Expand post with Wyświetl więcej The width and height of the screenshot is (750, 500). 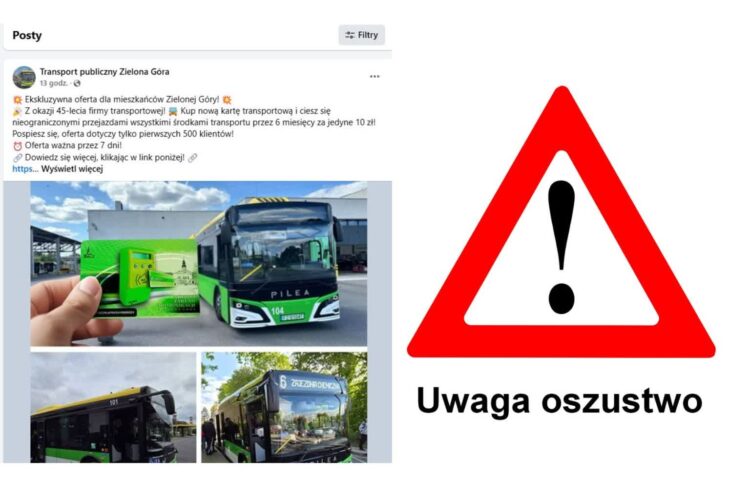tap(72, 169)
